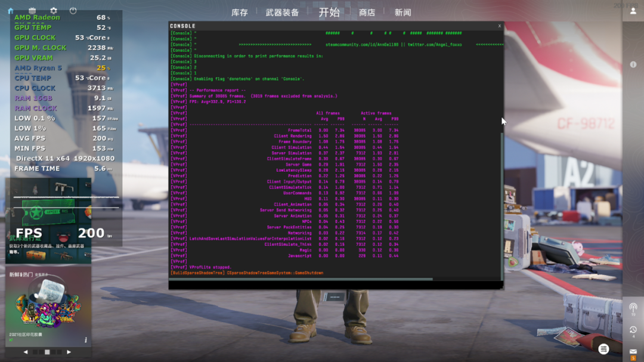
Task: Click the Server Simulation row in console
Action: click(x=284, y=153)
